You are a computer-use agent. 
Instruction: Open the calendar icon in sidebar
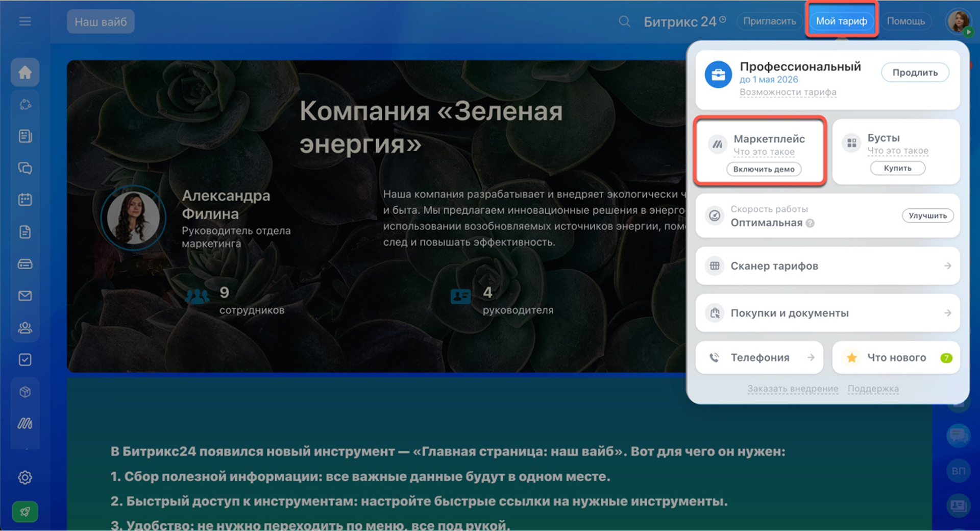tap(25, 200)
